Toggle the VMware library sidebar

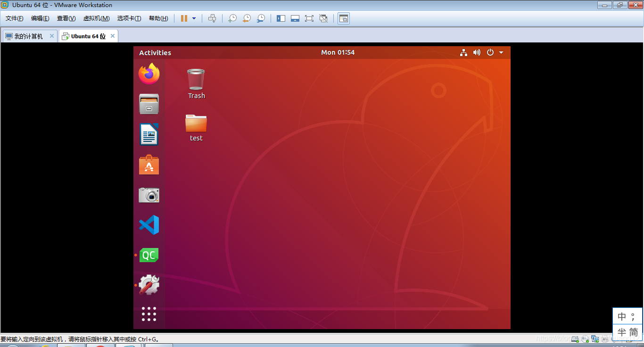(x=281, y=18)
